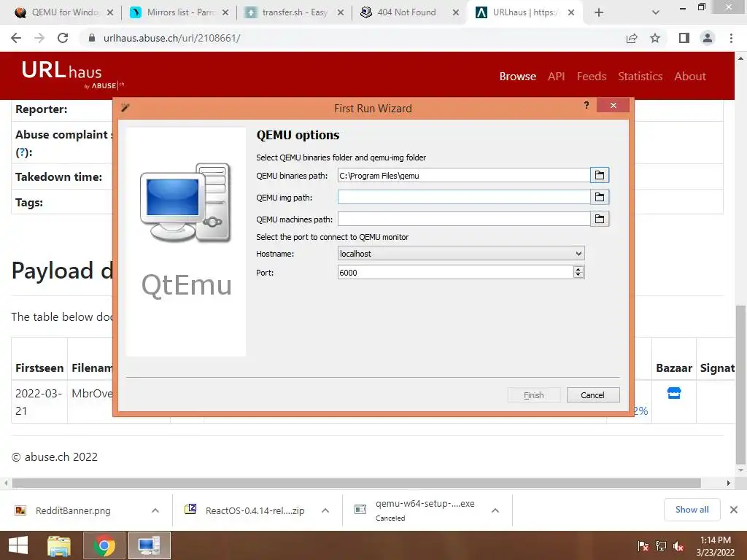747x560 pixels.
Task: Share this page via the share icon
Action: tap(632, 38)
